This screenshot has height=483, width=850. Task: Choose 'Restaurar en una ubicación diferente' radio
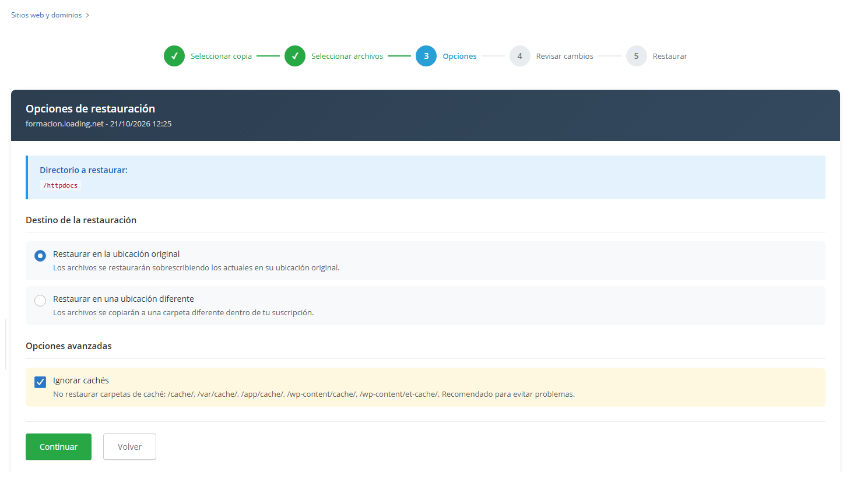point(40,300)
